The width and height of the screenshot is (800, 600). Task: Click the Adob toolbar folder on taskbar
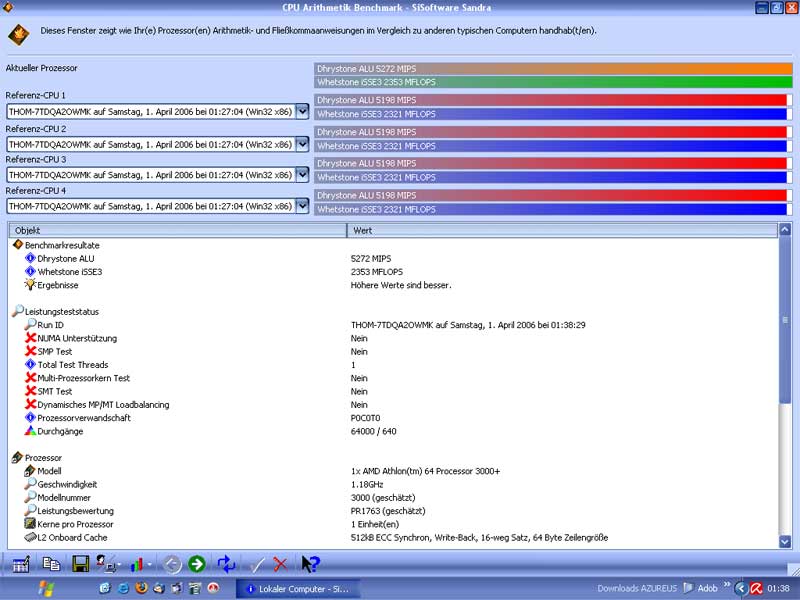tap(701, 588)
